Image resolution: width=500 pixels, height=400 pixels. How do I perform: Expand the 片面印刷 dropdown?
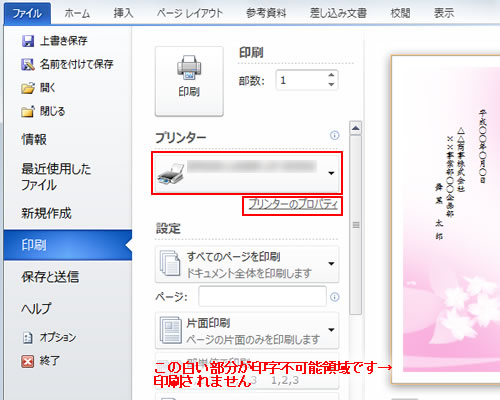pyautogui.click(x=331, y=330)
